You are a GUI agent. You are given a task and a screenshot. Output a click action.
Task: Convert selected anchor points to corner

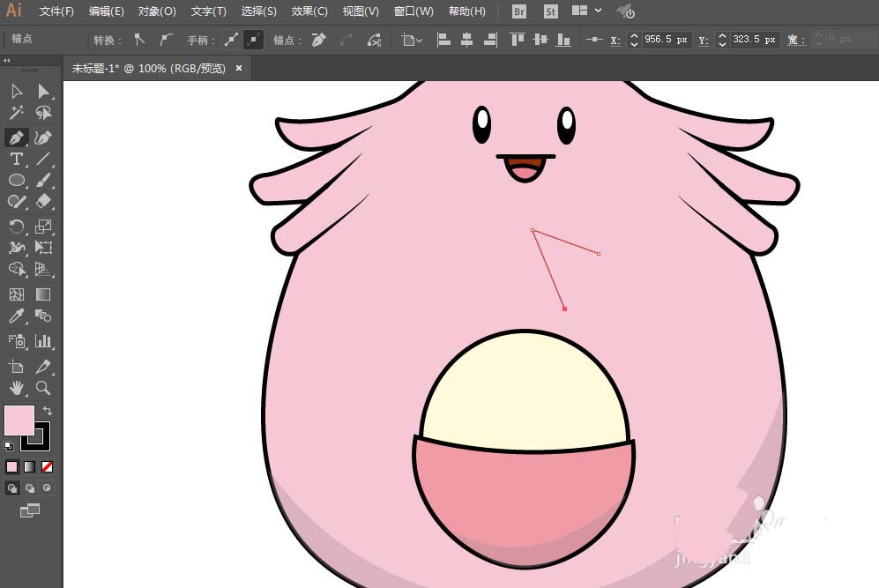[x=139, y=40]
